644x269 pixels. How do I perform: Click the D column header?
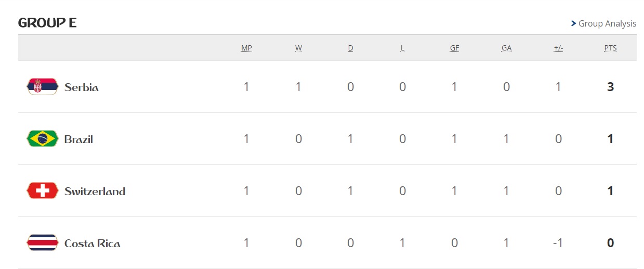pos(350,48)
